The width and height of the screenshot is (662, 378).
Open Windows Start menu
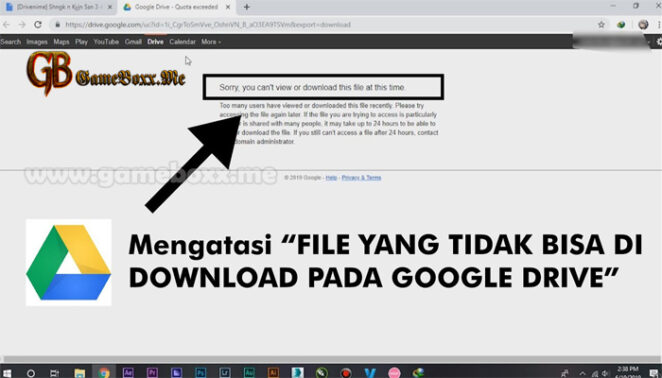[7, 373]
